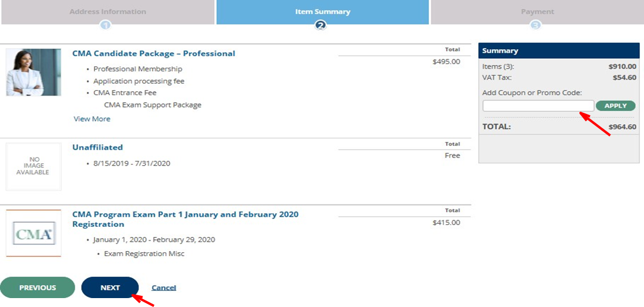Viewport: 644px width, 307px height.
Task: Focus the coupon or promo code field
Action: tap(538, 106)
